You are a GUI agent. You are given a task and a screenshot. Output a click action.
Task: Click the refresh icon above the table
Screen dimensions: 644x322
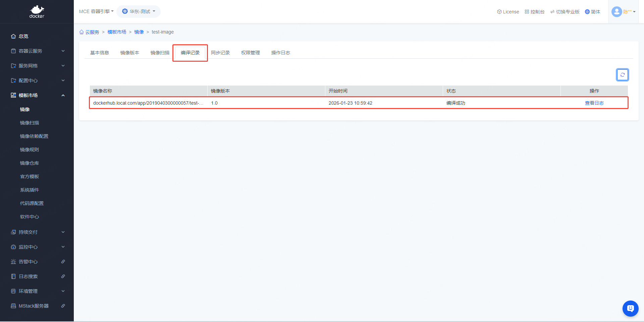(x=622, y=75)
